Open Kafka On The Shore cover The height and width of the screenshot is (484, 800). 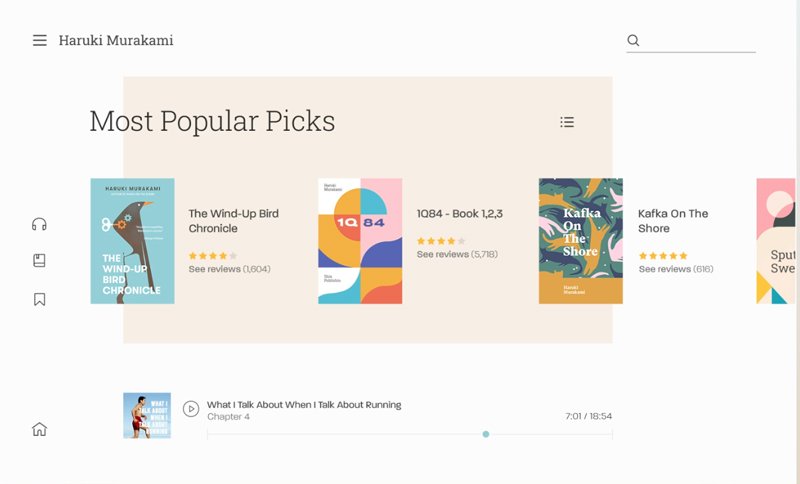(x=580, y=241)
